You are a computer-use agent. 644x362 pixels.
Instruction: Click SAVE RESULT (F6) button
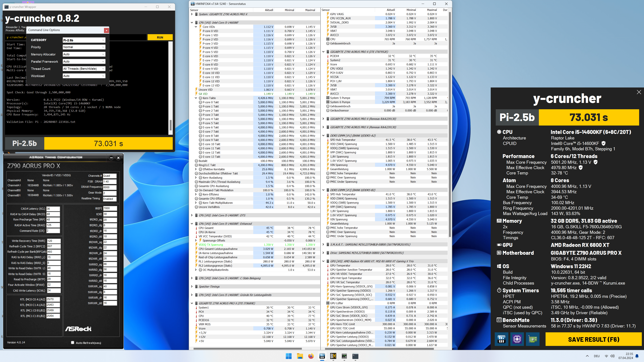tap(594, 339)
